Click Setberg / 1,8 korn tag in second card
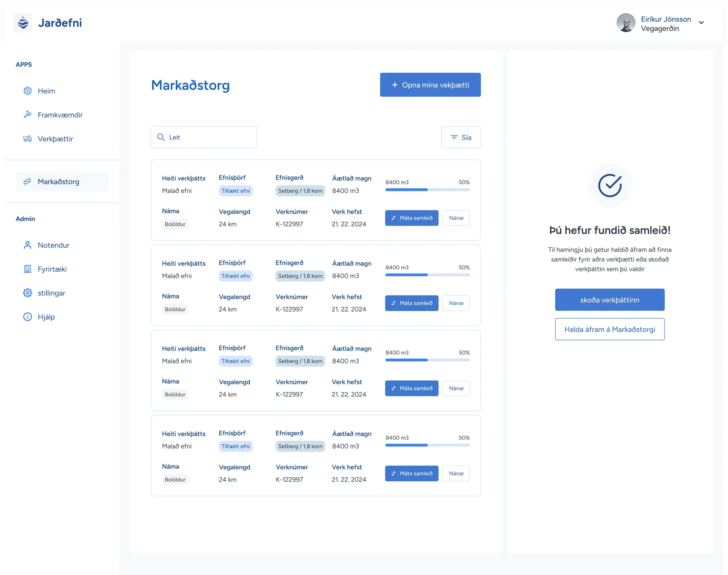 tap(300, 276)
